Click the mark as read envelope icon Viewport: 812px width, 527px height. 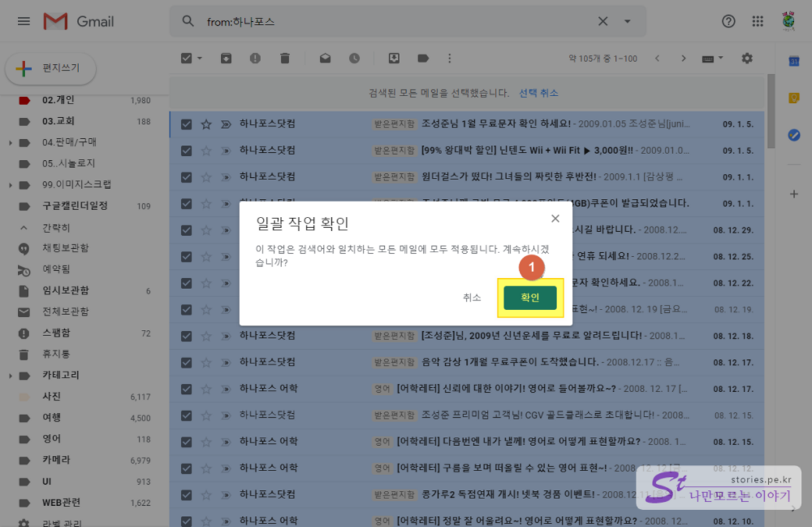click(325, 59)
